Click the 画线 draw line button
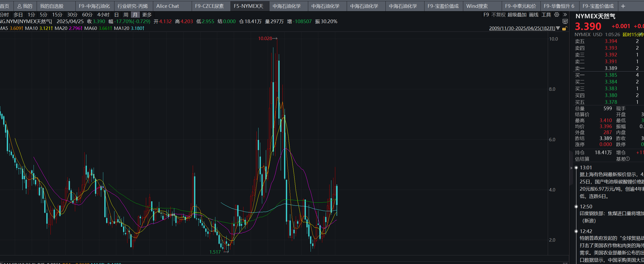 coord(534,15)
